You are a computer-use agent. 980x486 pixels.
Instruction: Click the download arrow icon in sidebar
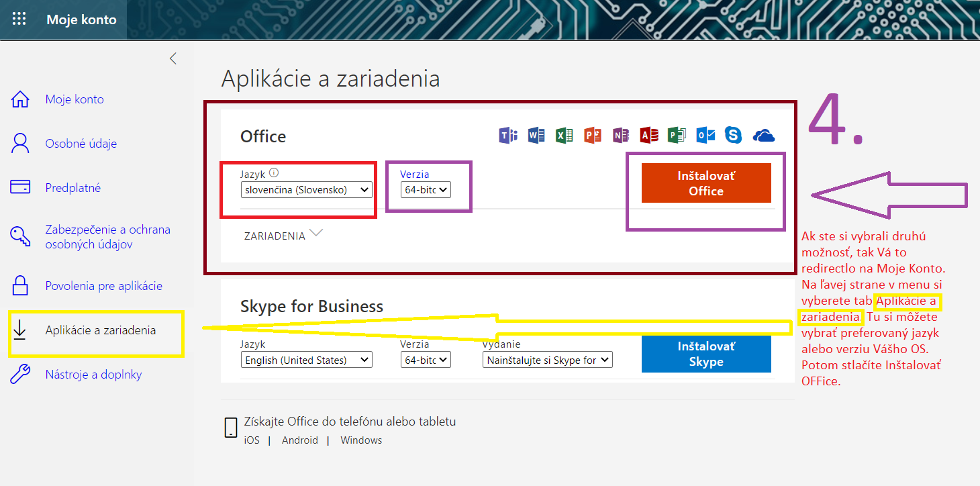point(21,330)
